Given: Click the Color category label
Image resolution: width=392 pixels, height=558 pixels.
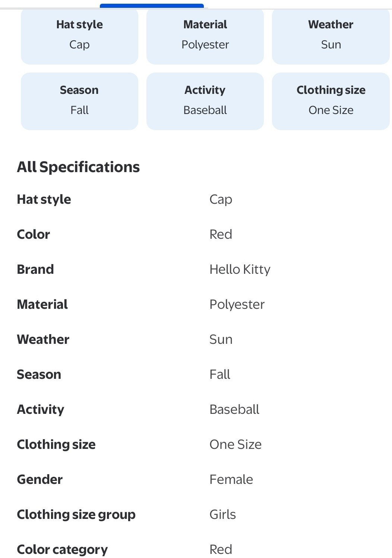Looking at the screenshot, I should [x=62, y=549].
